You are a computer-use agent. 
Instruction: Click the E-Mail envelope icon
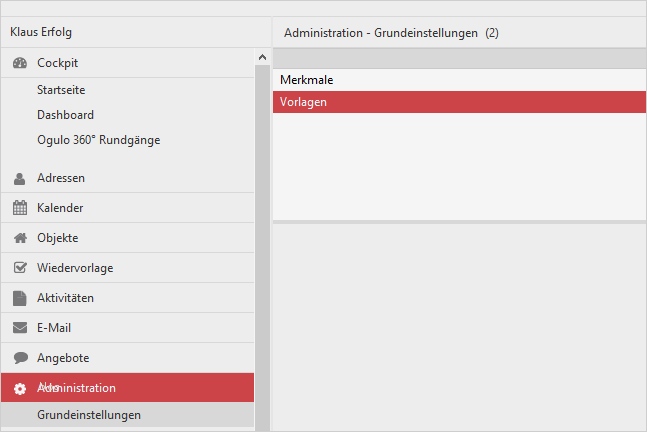[x=19, y=328]
